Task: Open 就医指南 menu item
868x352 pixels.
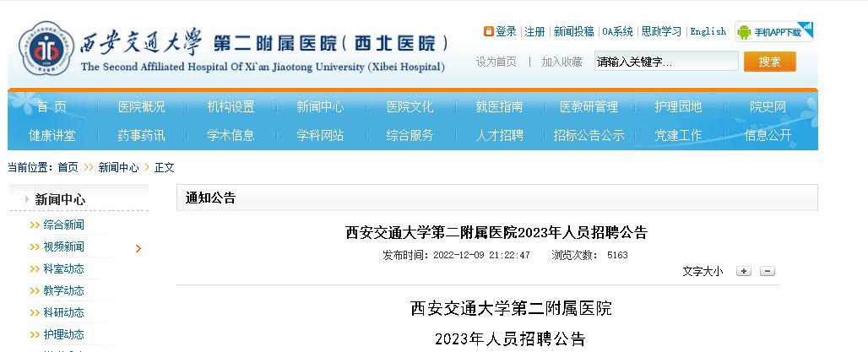Action: click(x=499, y=107)
